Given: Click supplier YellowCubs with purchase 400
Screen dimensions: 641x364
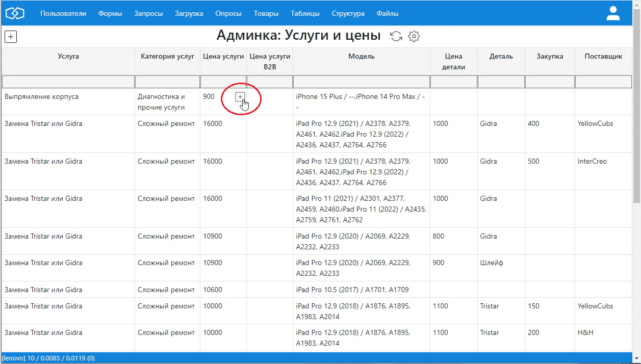Looking at the screenshot, I should click(x=603, y=134).
